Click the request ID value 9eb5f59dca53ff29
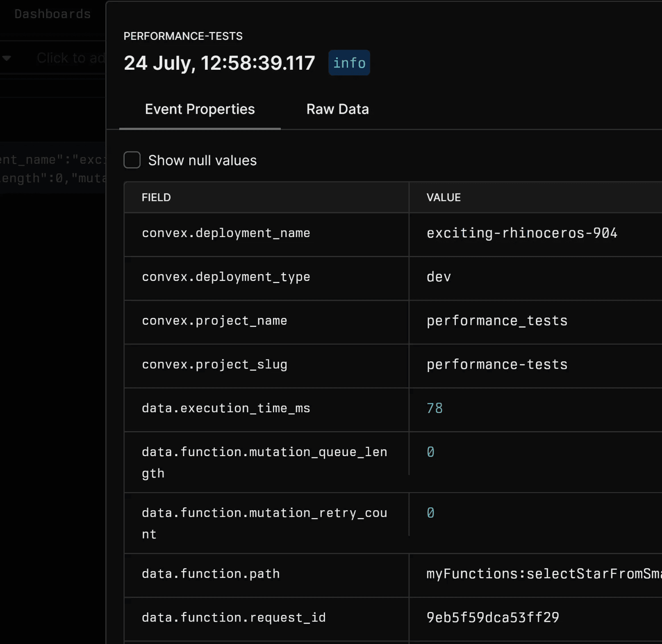Screen dimensions: 662x644 tap(493, 617)
